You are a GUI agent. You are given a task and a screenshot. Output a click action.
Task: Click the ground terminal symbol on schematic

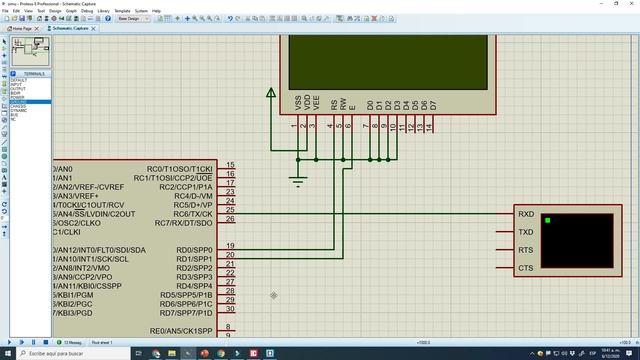[x=298, y=181]
